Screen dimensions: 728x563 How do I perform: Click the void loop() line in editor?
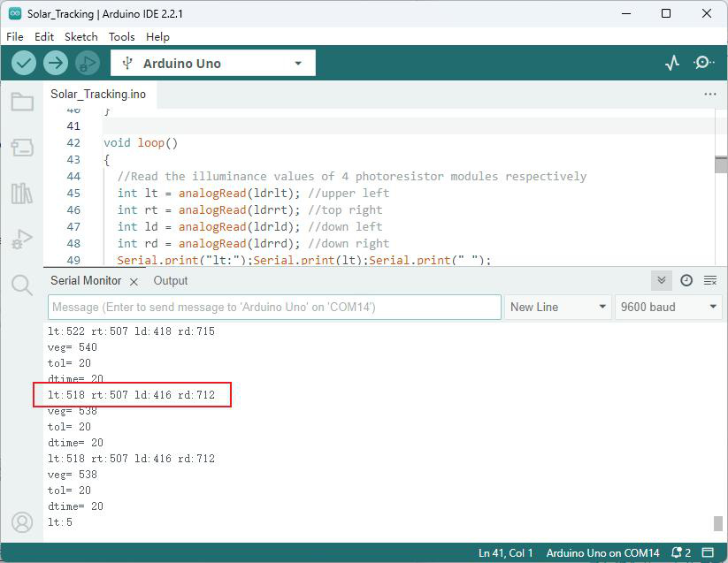click(x=141, y=143)
